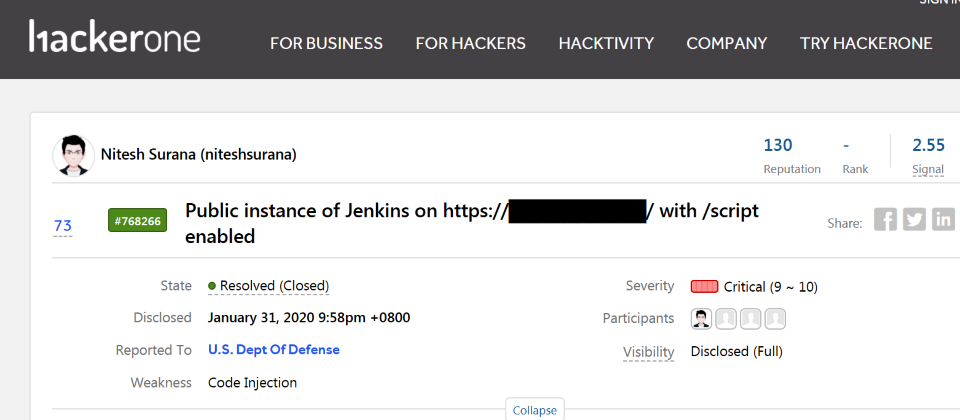The image size is (960, 420).
Task: Go to HACKTIVITY page
Action: pos(606,43)
